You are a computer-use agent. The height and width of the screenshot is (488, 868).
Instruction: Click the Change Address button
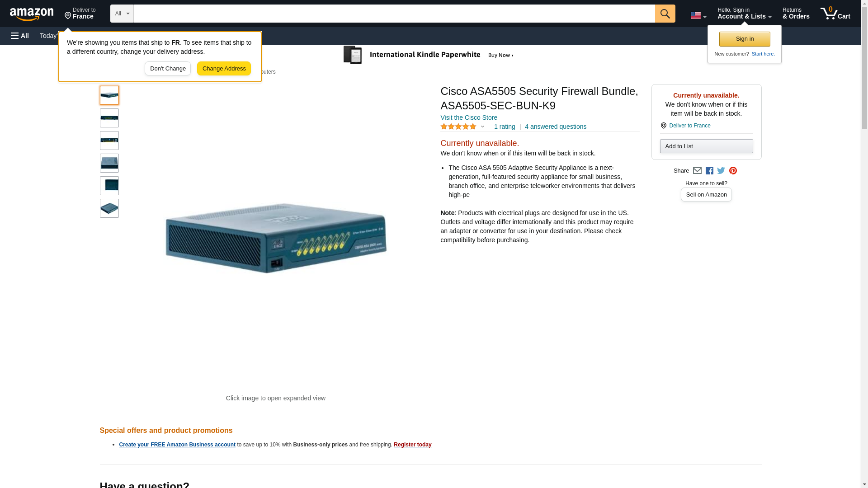click(224, 69)
